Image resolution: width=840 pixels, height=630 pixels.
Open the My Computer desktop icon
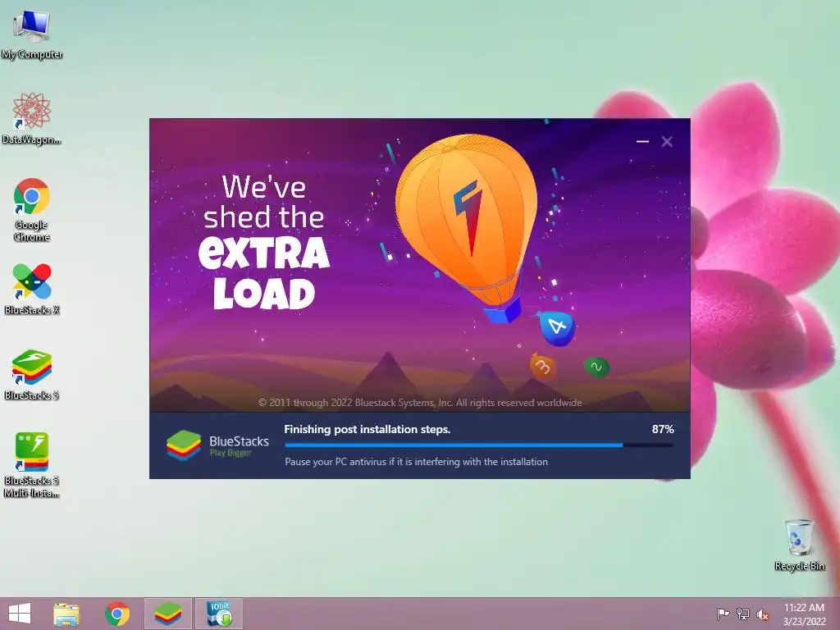click(x=32, y=34)
